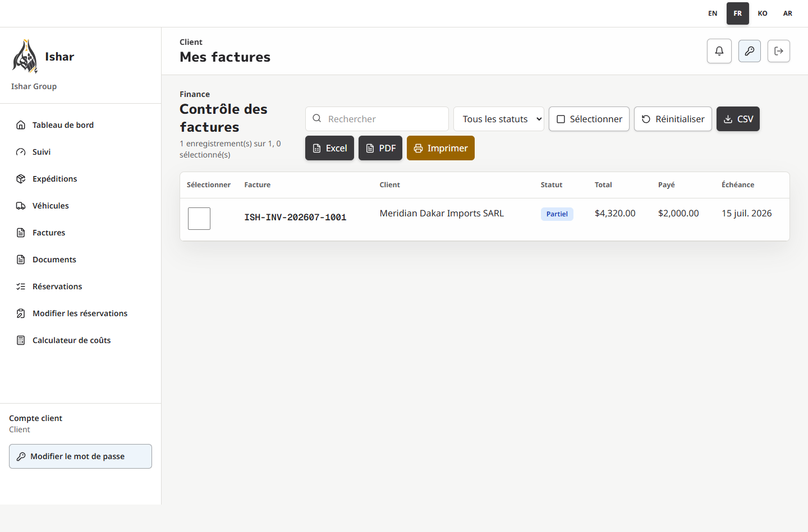Click the key icon in header
The width and height of the screenshot is (808, 532).
750,51
